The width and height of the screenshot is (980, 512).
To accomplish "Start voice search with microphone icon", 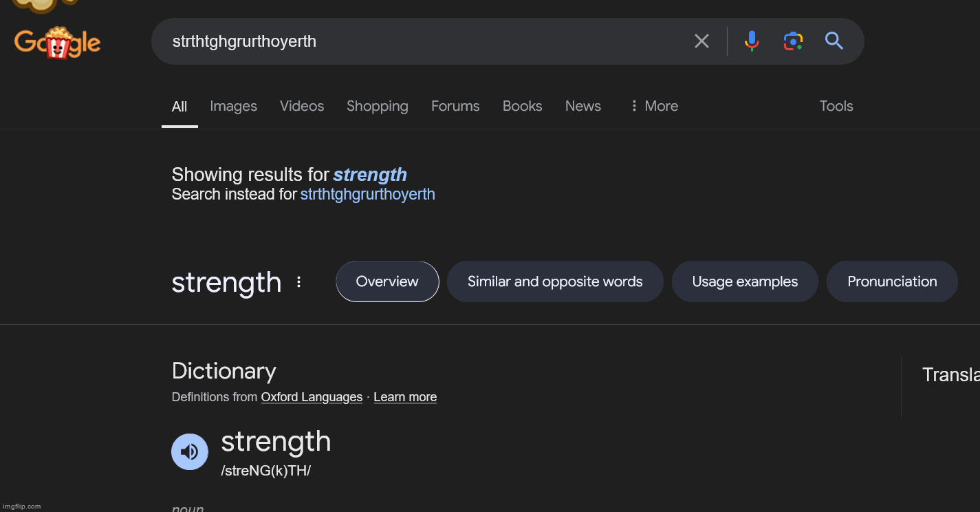I will (x=752, y=41).
